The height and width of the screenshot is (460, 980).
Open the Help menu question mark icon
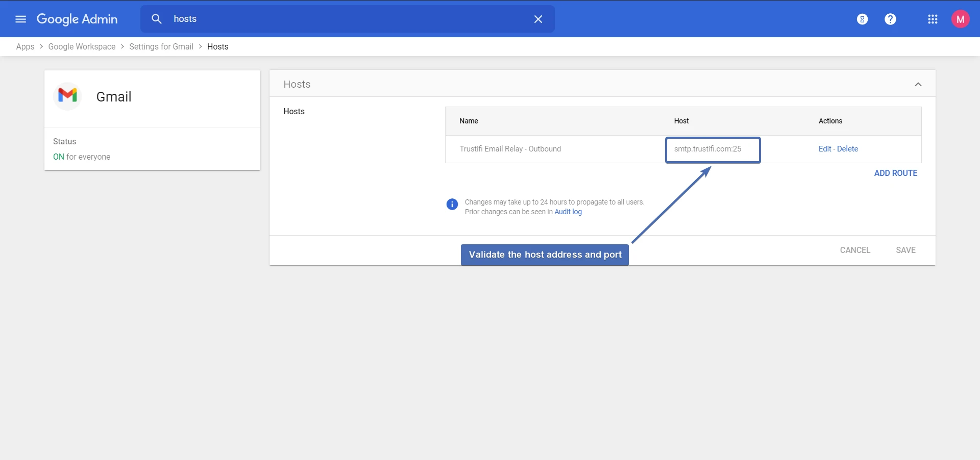click(890, 19)
